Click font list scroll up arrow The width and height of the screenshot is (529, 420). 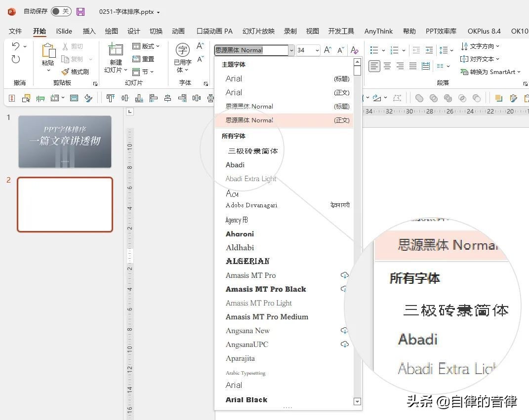pyautogui.click(x=357, y=62)
